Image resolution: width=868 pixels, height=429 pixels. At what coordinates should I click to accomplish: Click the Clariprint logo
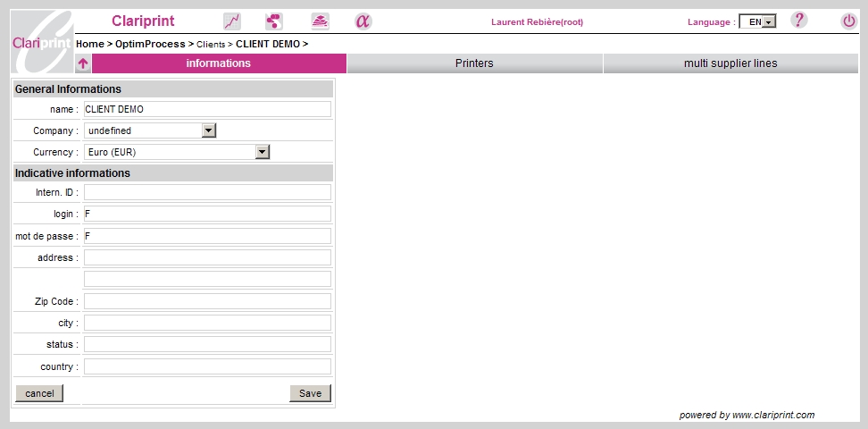[41, 42]
